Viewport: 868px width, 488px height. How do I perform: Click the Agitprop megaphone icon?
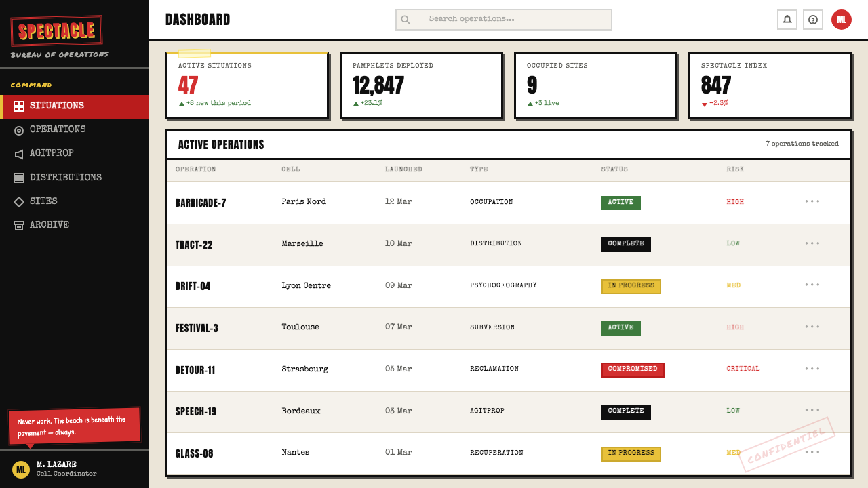[19, 154]
